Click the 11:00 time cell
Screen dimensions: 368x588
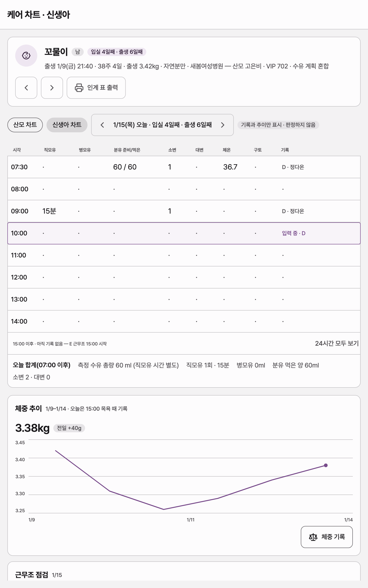coord(18,255)
